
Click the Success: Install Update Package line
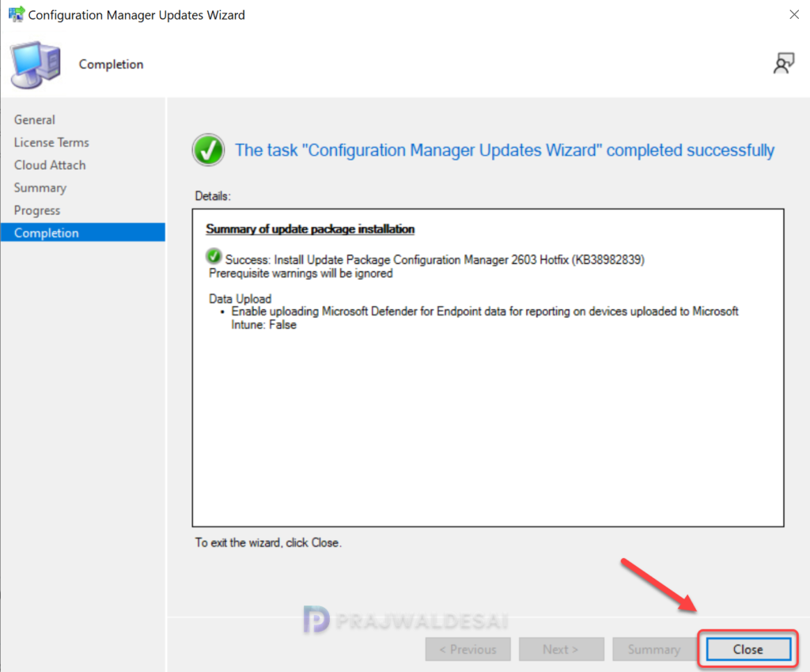coord(435,259)
